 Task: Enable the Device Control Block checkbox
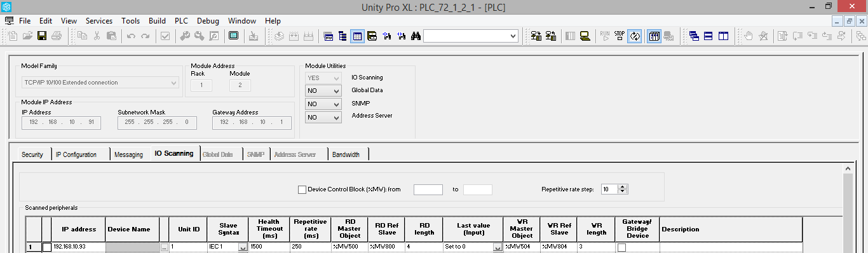pyautogui.click(x=302, y=189)
